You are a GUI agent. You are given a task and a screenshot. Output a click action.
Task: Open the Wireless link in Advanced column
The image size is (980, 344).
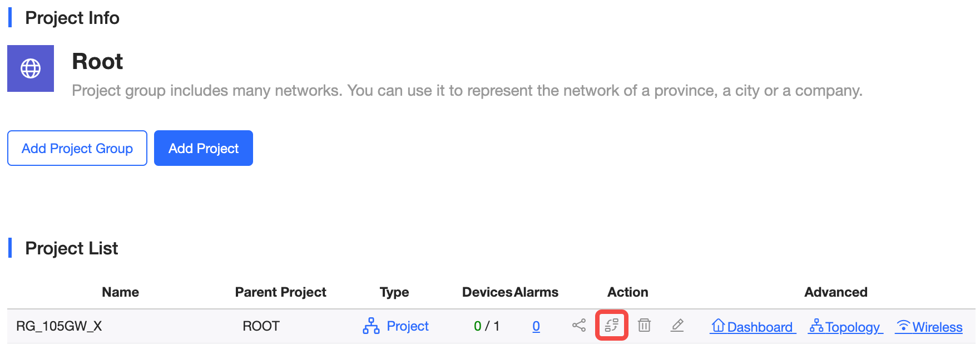click(x=929, y=327)
